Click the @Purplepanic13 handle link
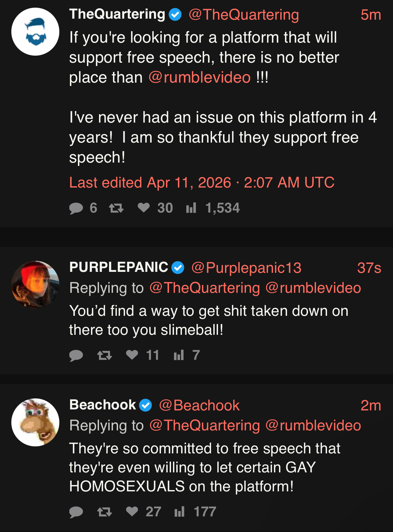Viewport: 393px width, 532px height. click(246, 268)
